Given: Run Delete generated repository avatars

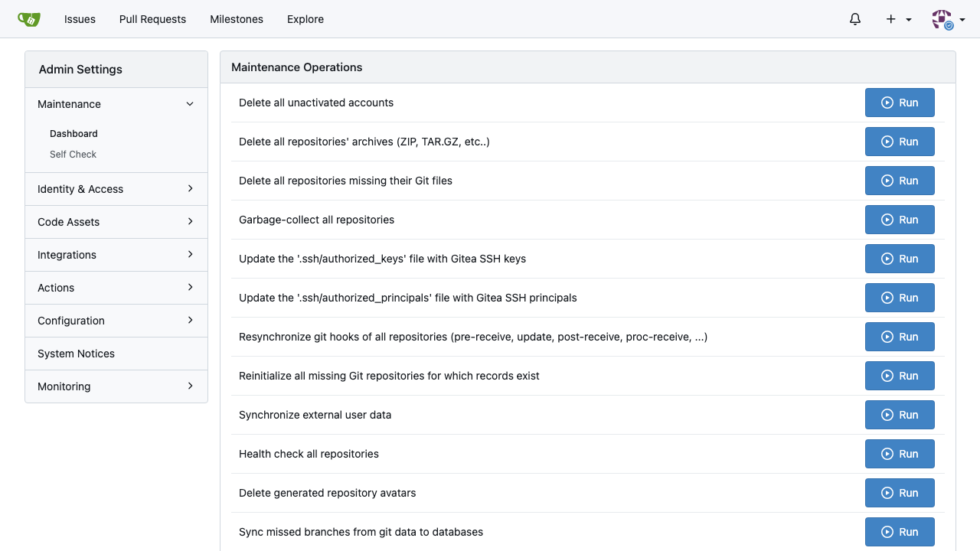Looking at the screenshot, I should tap(900, 493).
